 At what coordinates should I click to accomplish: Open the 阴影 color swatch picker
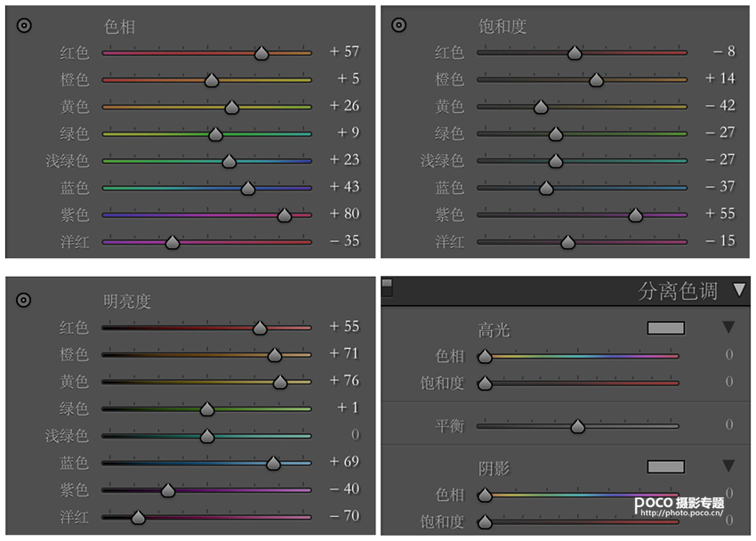point(665,466)
